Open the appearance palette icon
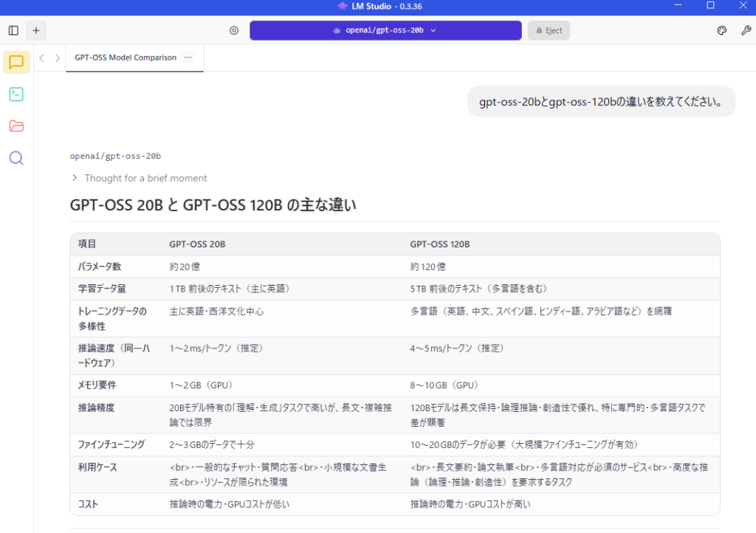The width and height of the screenshot is (756, 533). point(722,30)
